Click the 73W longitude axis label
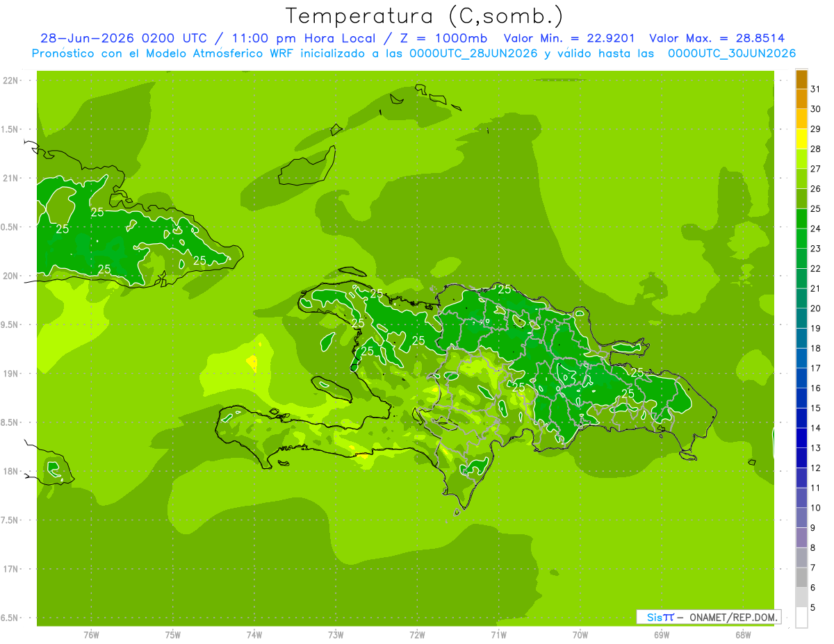This screenshot has height=644, width=834. 336,635
